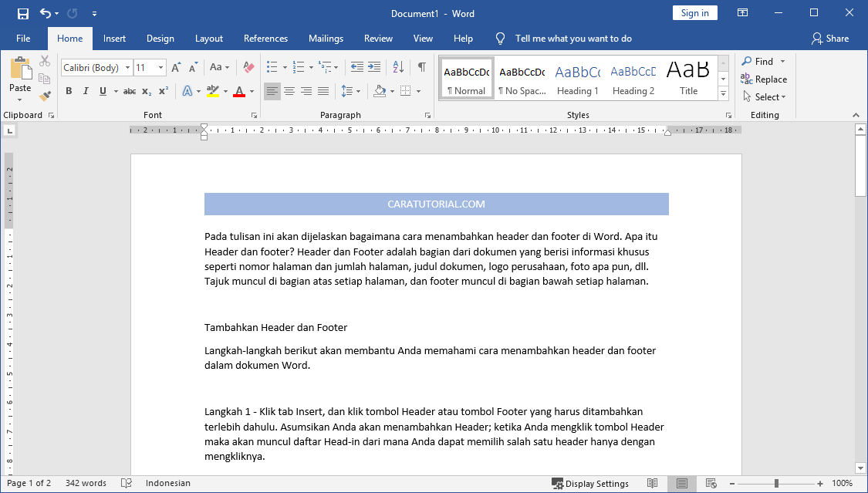
Task: Click the Replace button
Action: click(x=765, y=79)
